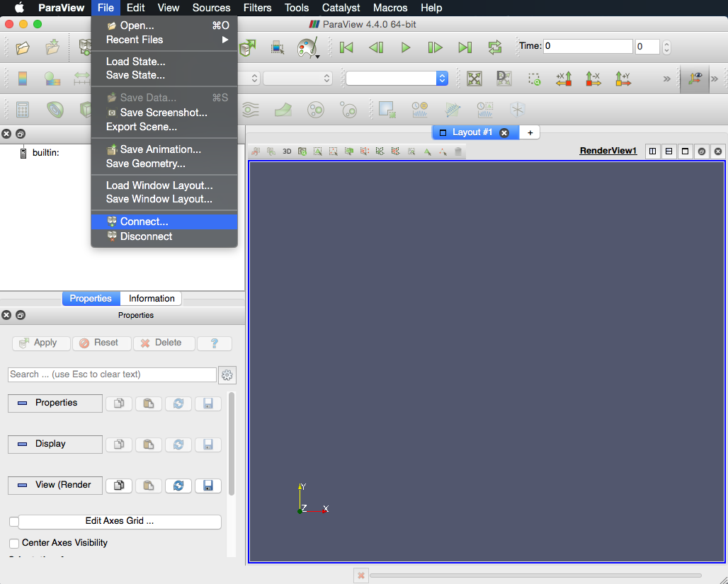
Task: Tick the Axes Grid checkbox
Action: click(13, 522)
